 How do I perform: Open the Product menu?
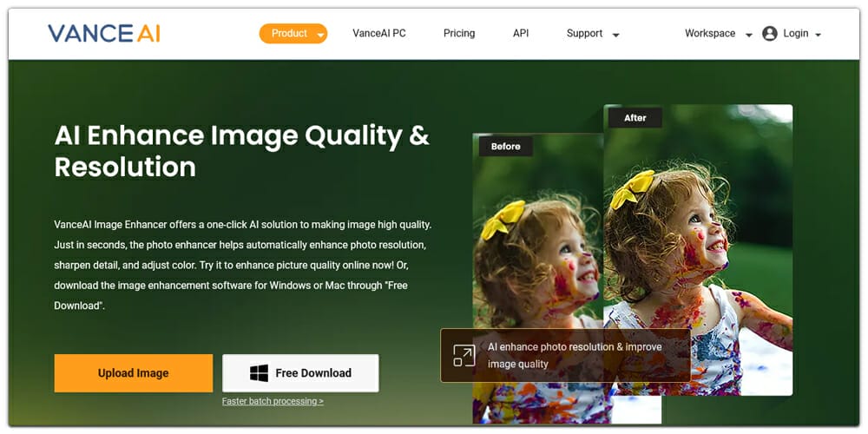[293, 33]
